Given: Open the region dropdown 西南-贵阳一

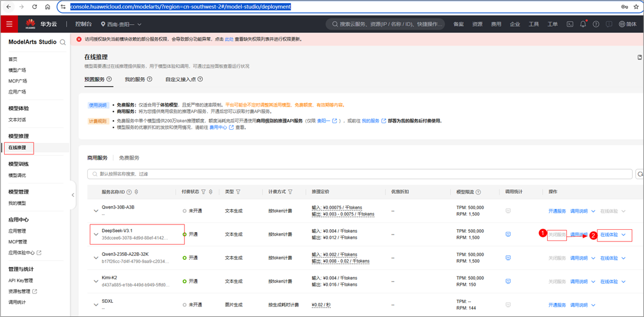Looking at the screenshot, I should point(121,24).
